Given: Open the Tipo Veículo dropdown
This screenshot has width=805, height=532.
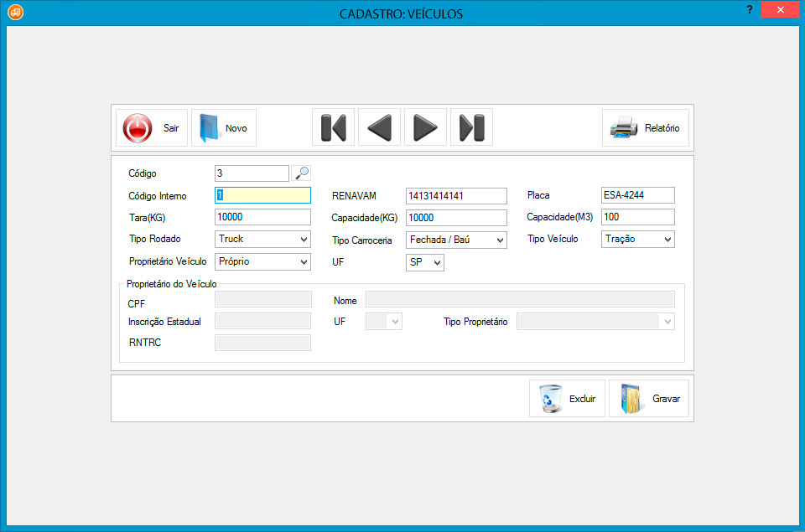Looking at the screenshot, I should coord(637,239).
